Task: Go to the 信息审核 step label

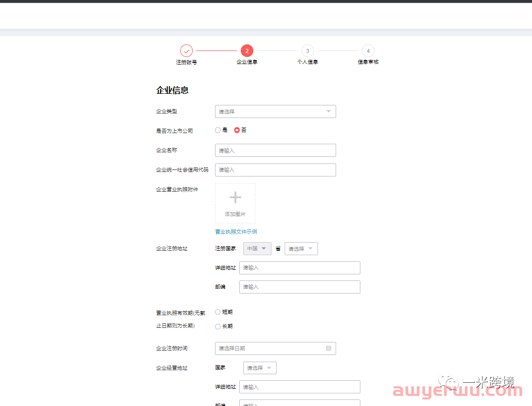Action: (x=368, y=62)
